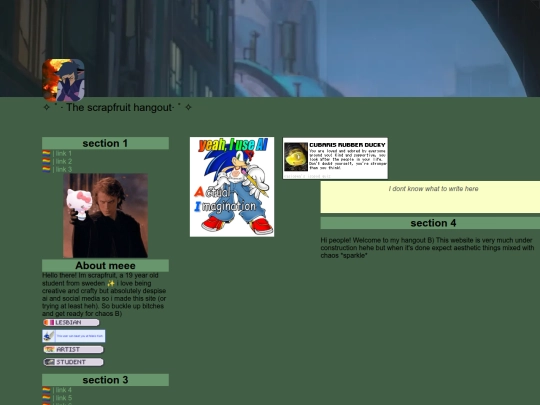Click the Cubaris Rubber Ducky quiz result
The width and height of the screenshot is (540, 405).
335,158
